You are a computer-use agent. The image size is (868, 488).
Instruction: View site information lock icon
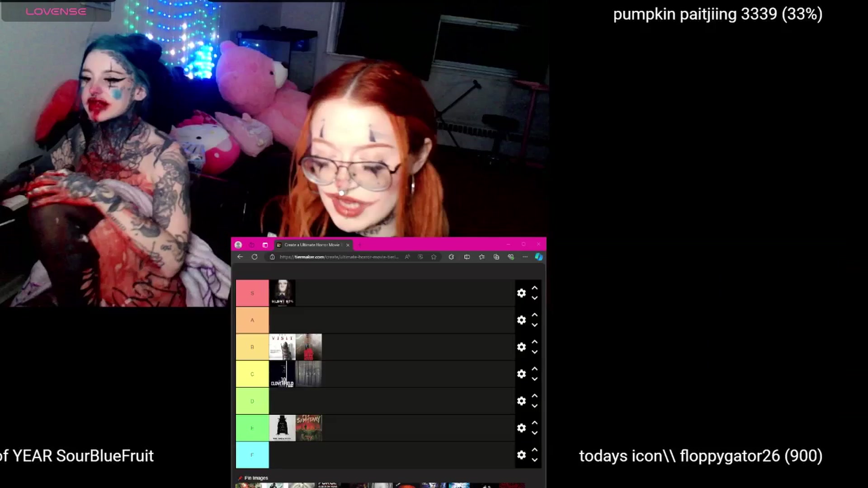(x=272, y=257)
